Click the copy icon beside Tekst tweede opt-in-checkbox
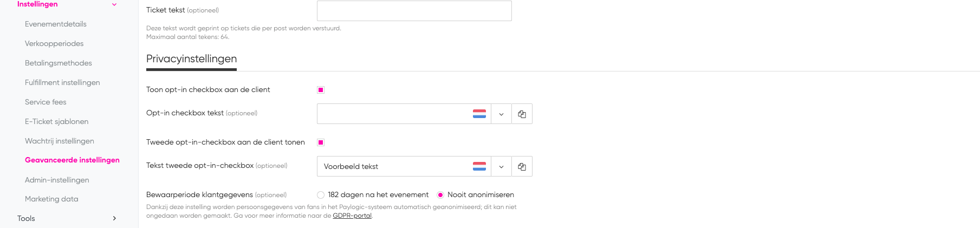This screenshot has height=228, width=980. (522, 166)
